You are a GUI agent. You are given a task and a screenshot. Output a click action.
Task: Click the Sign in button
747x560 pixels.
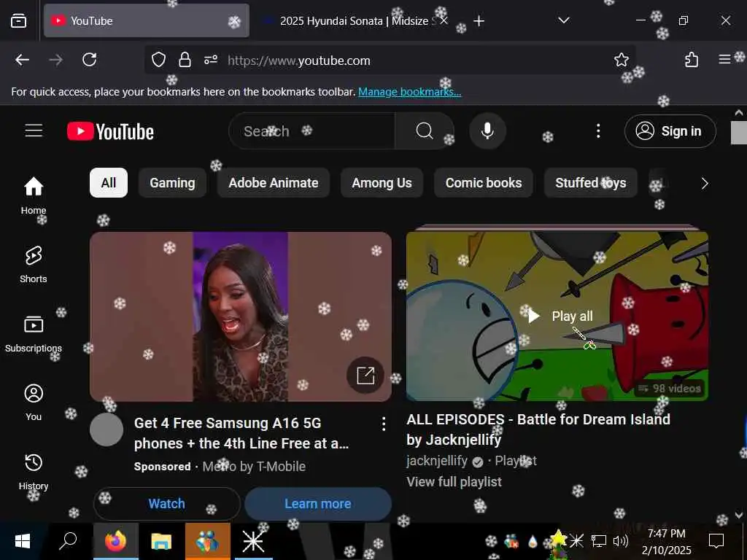click(670, 131)
